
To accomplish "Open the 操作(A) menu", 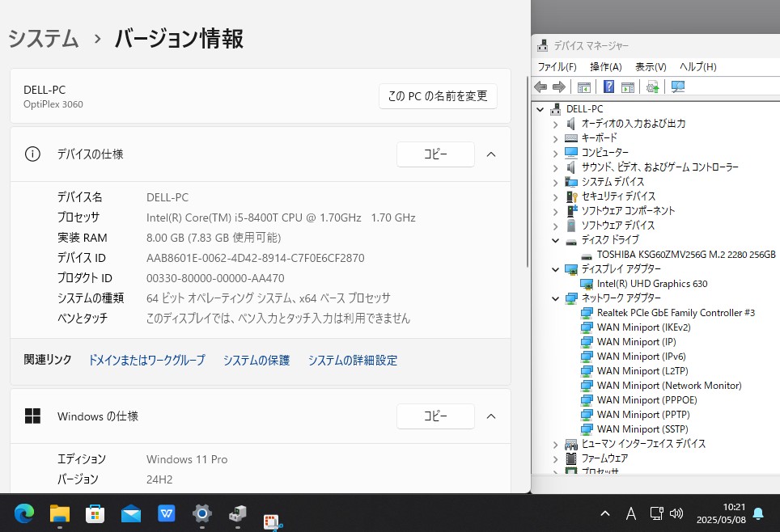I will (606, 66).
